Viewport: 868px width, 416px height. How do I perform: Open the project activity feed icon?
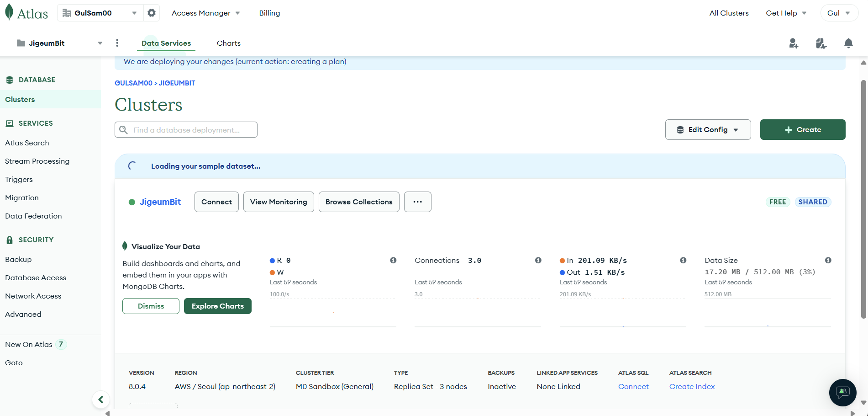(x=821, y=43)
